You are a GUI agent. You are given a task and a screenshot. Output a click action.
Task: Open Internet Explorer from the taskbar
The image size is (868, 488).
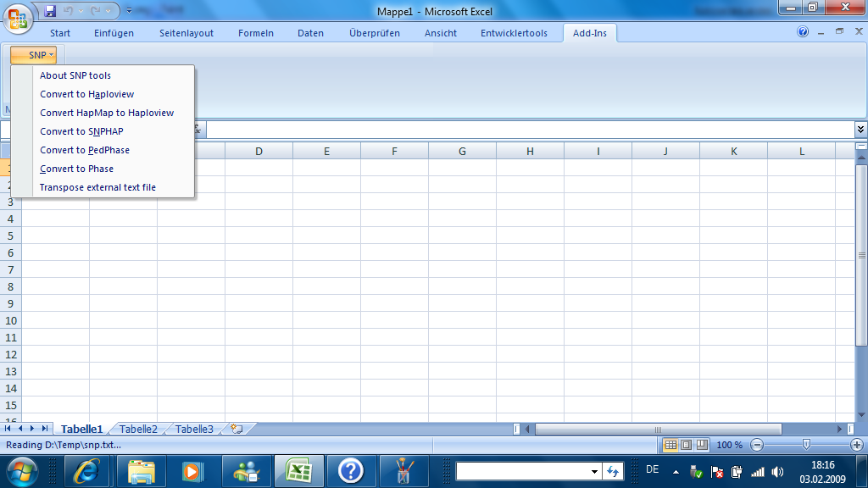click(x=88, y=471)
